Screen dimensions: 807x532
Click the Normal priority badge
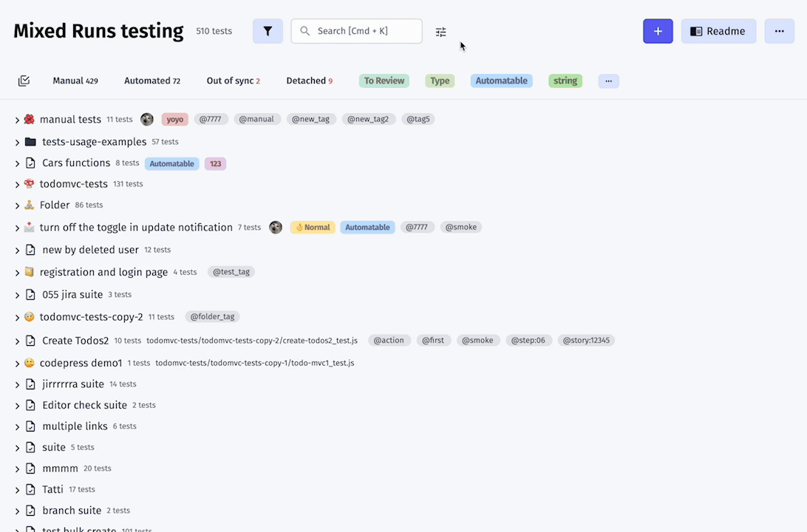coord(313,228)
